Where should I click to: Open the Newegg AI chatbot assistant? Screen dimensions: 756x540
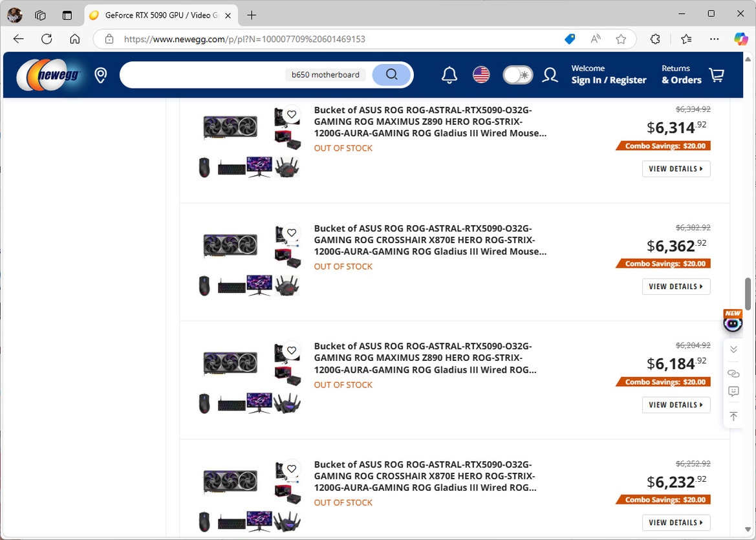pyautogui.click(x=733, y=323)
